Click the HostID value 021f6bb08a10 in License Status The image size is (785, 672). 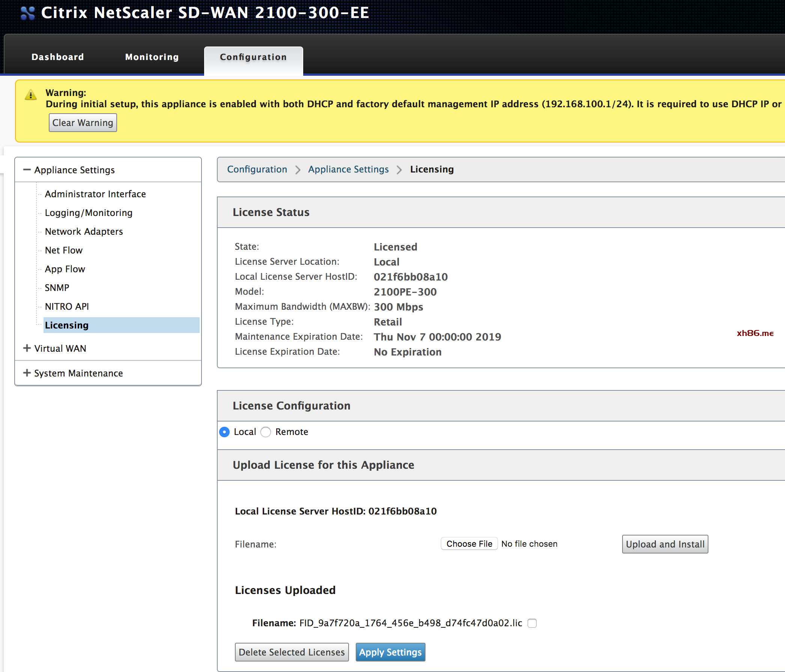411,277
